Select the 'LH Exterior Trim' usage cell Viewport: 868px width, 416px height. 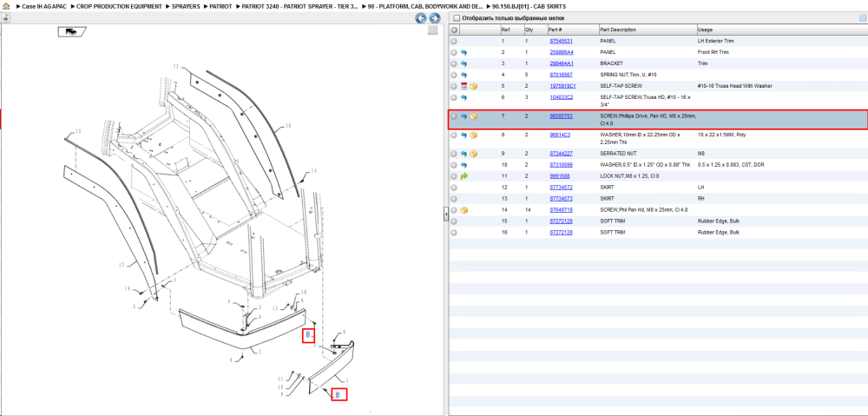pos(716,41)
